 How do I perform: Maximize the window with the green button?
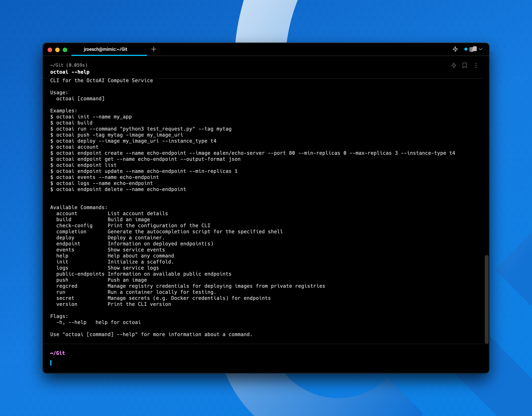(65, 50)
